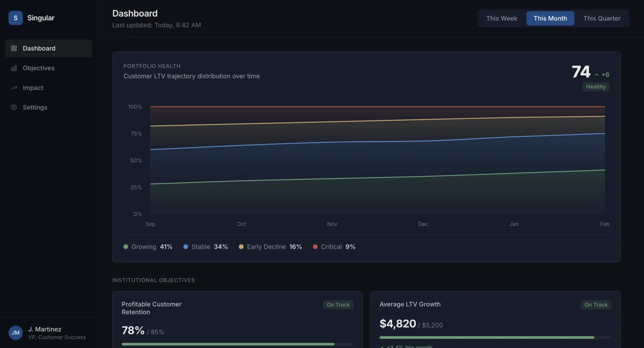Screen dimensions: 644x348
Task: Click the Impact trend line icon
Action: pos(14,88)
